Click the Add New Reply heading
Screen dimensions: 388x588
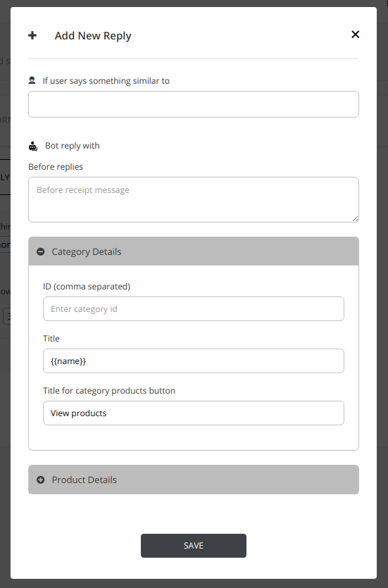pyautogui.click(x=93, y=36)
